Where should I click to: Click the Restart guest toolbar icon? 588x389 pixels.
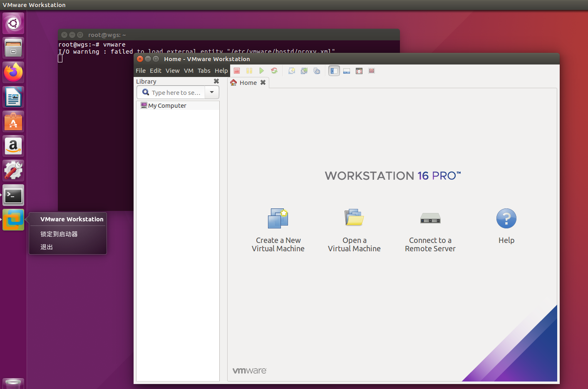click(x=274, y=71)
